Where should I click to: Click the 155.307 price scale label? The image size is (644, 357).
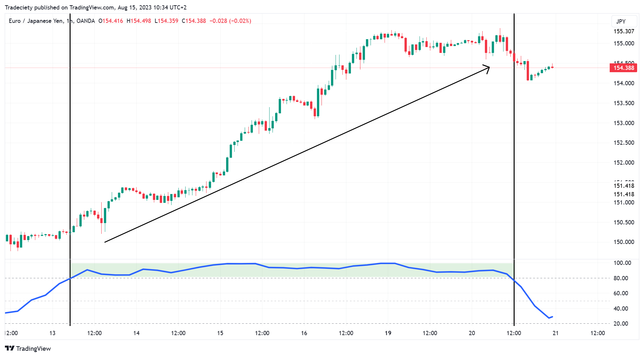624,32
